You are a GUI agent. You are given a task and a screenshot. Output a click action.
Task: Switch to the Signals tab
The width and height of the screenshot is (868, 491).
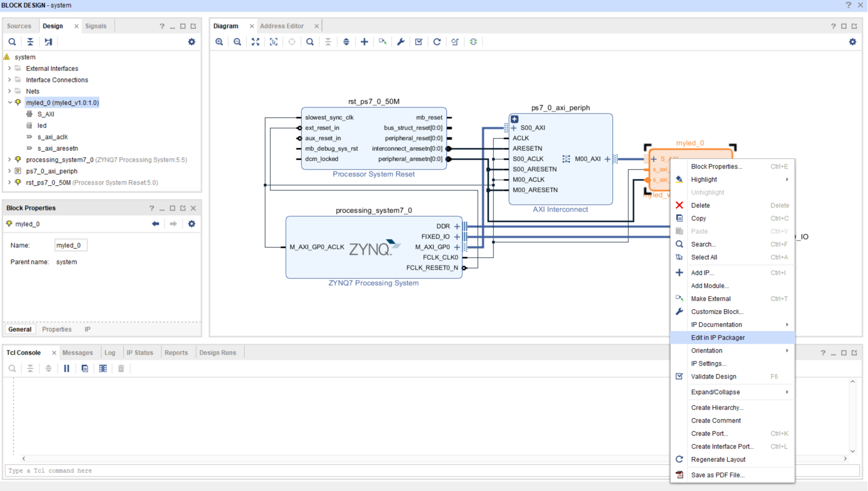[x=96, y=26]
